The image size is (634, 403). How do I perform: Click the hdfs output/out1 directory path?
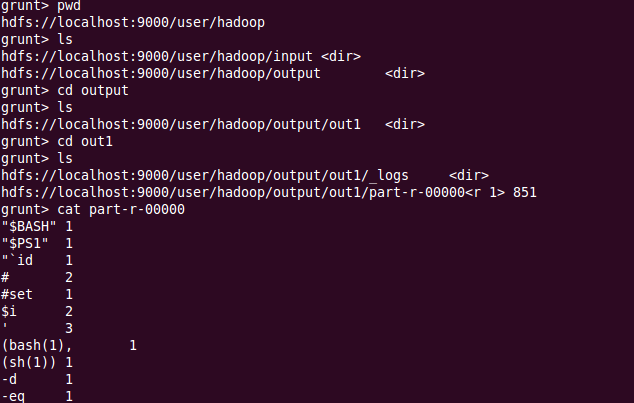(180, 124)
